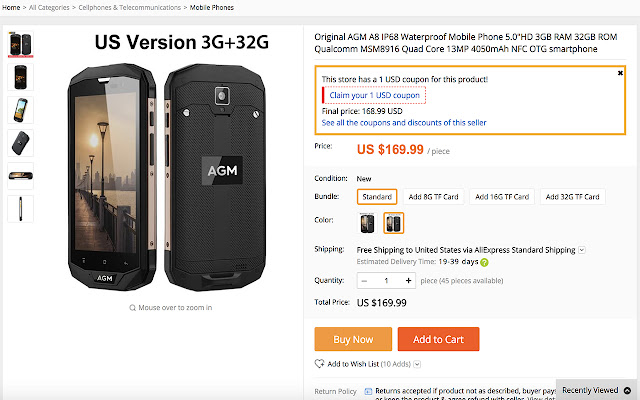640x400 pixels.
Task: Click the delivery time help icon
Action: tap(485, 262)
